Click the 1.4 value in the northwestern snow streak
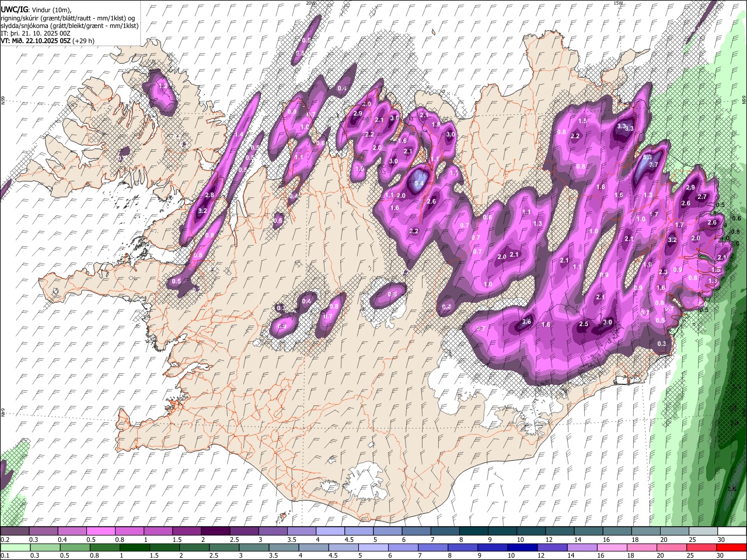 (239, 134)
